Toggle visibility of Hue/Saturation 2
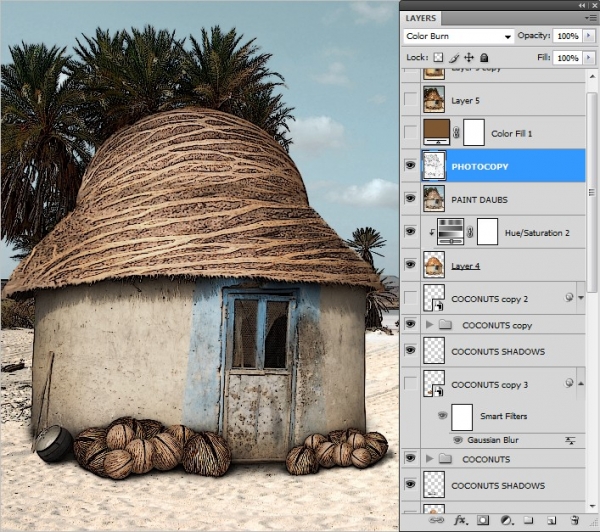The height and width of the screenshot is (532, 600). [410, 231]
